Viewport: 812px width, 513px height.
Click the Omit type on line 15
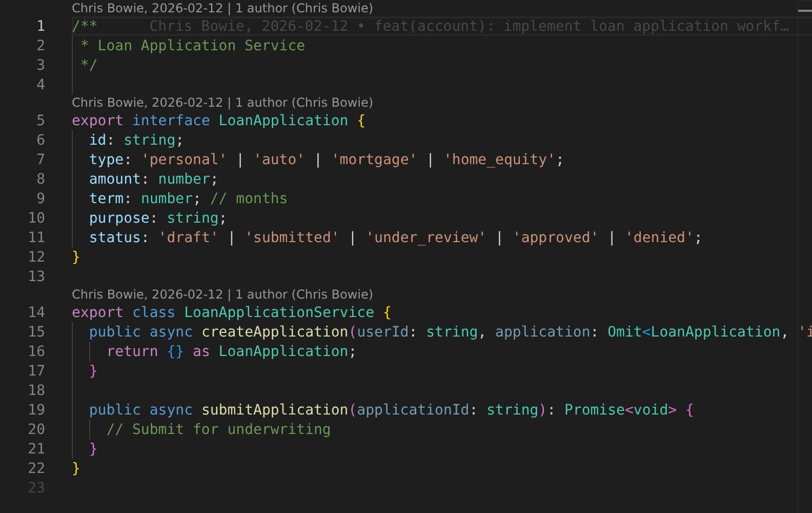click(x=624, y=332)
